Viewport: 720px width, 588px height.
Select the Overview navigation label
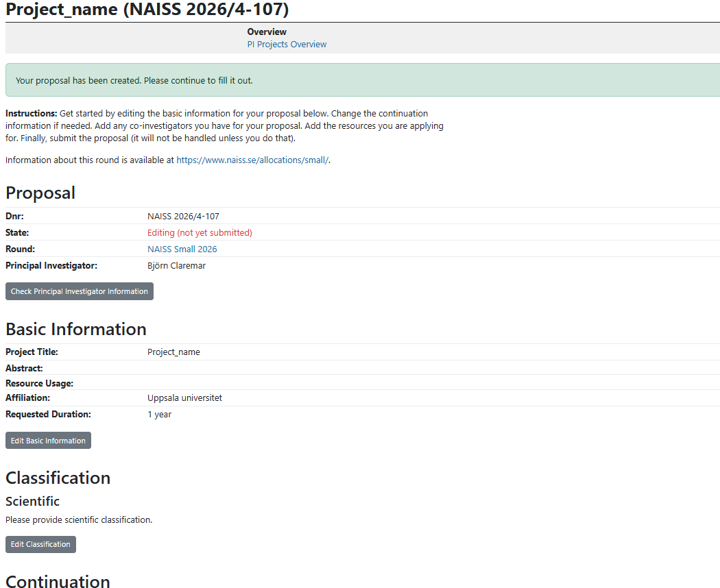267,32
